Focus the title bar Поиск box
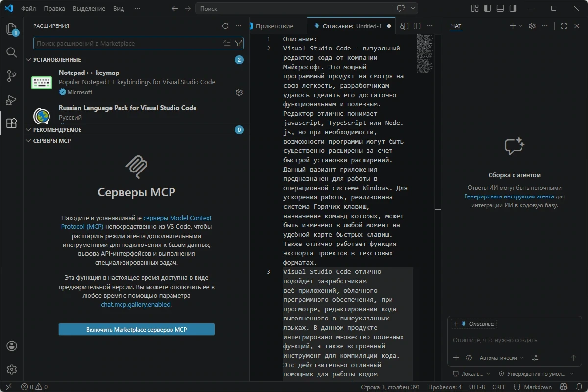Screen dimensions: 588x392 pyautogui.click(x=294, y=8)
